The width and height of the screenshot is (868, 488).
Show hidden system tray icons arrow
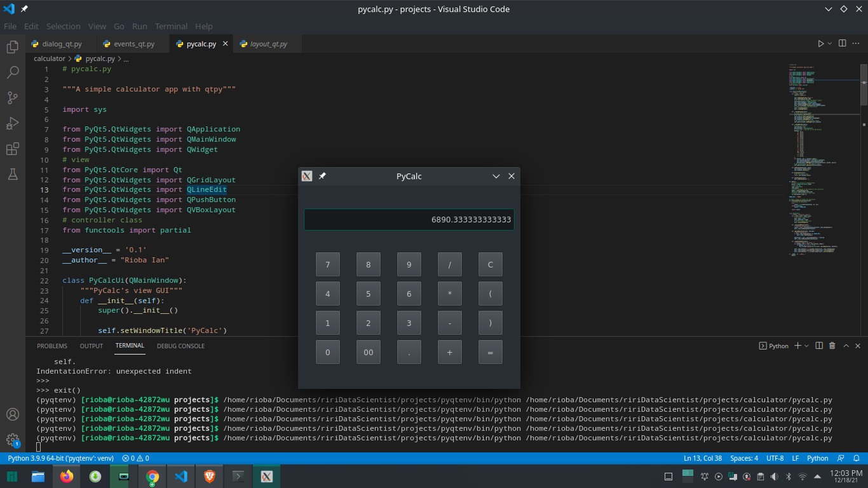click(x=817, y=475)
